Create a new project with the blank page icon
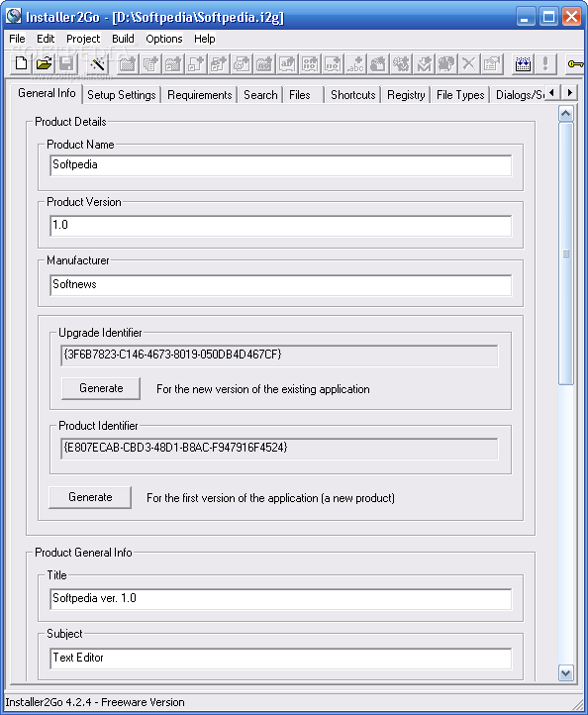Screen dimensions: 588x715 pyautogui.click(x=21, y=63)
